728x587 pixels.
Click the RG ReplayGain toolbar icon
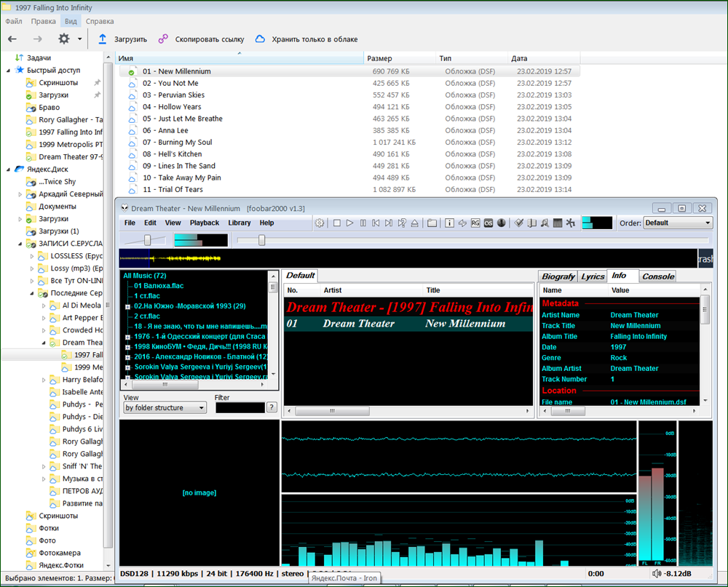click(475, 223)
